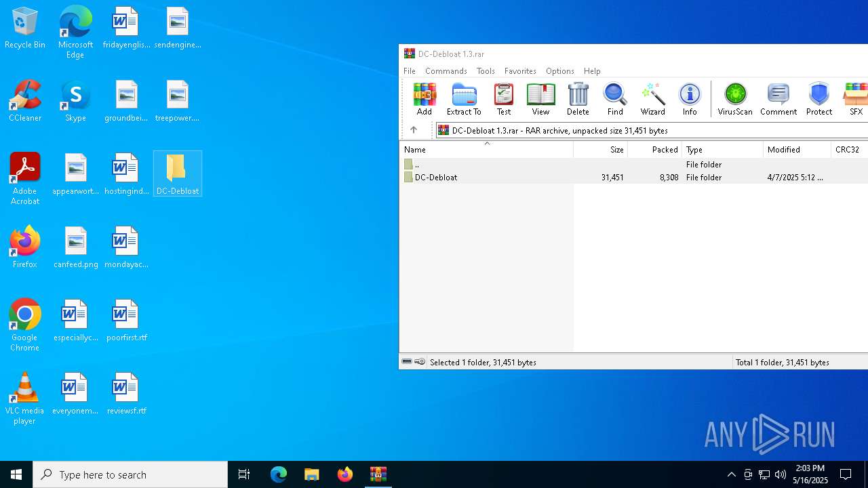Viewport: 868px width, 488px height.
Task: Select the reviewsf.rtf desktop file
Action: coord(127,394)
